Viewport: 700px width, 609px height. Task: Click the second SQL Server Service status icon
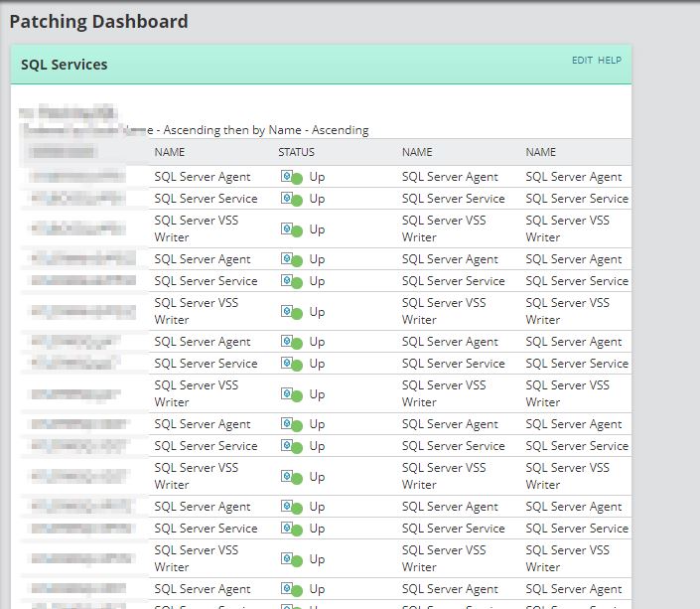(x=292, y=281)
